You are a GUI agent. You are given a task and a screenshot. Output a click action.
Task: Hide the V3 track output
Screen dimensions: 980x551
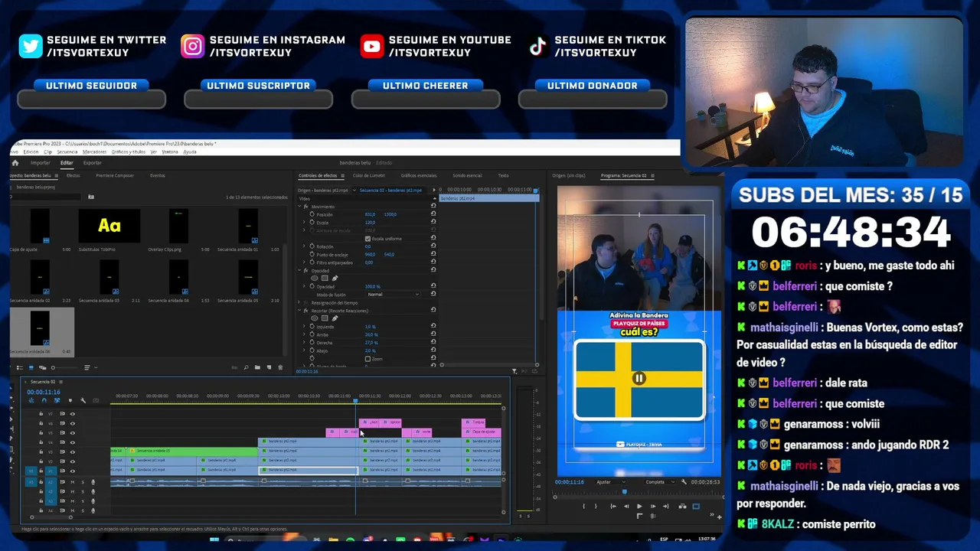click(73, 452)
